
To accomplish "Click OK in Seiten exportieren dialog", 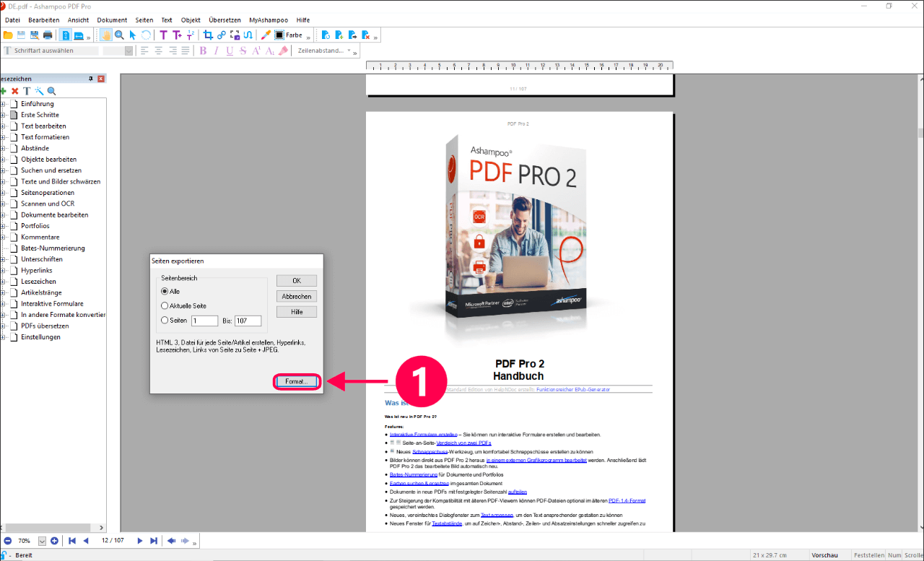I will (297, 280).
